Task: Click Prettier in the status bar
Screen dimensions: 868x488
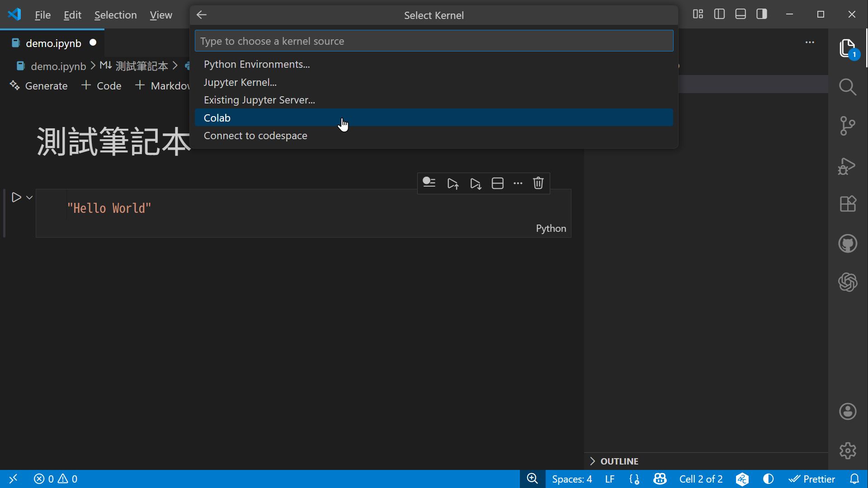Action: (812, 479)
